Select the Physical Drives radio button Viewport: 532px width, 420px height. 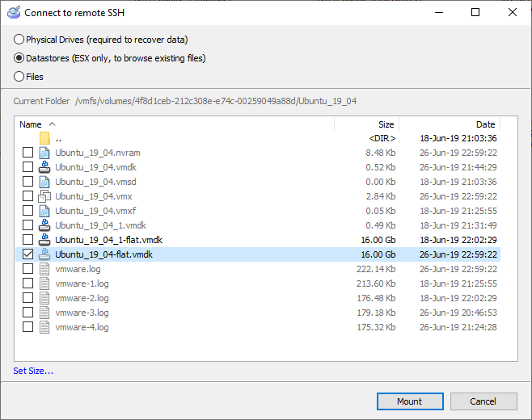(19, 40)
